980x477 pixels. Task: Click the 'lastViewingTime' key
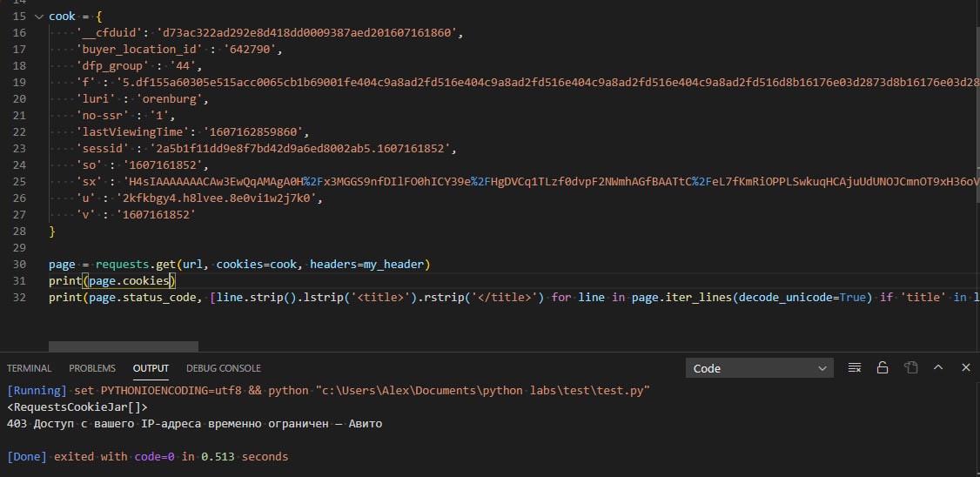[132, 132]
